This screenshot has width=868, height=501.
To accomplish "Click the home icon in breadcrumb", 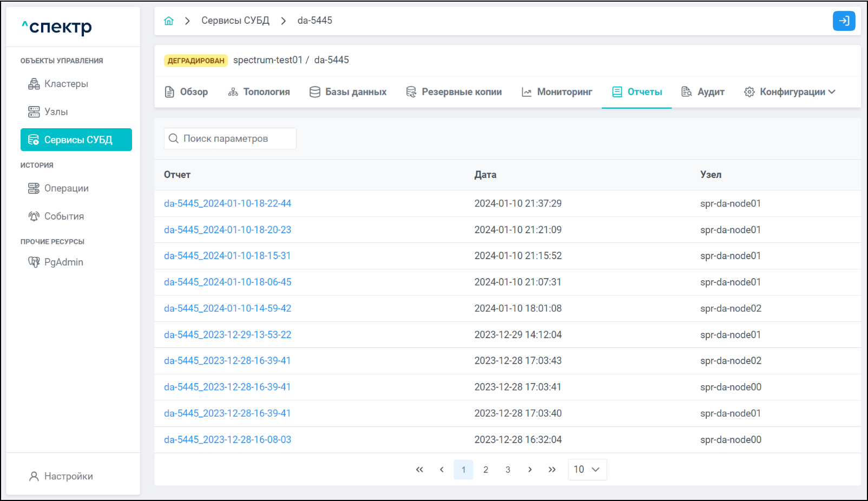I will click(x=169, y=21).
